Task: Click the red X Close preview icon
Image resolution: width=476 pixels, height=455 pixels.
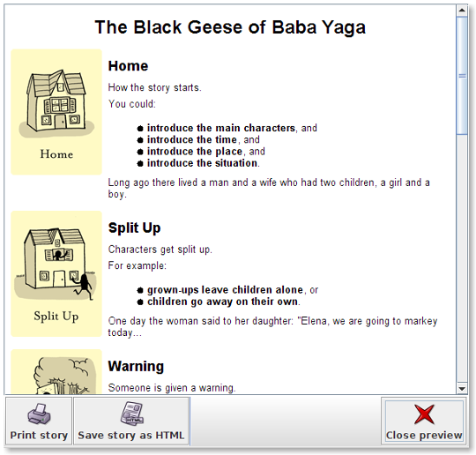Action: tap(424, 414)
